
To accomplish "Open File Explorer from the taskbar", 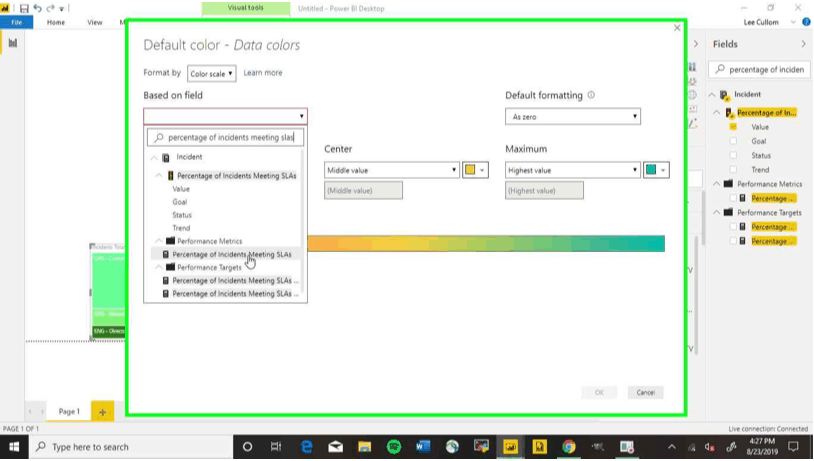I will (364, 446).
